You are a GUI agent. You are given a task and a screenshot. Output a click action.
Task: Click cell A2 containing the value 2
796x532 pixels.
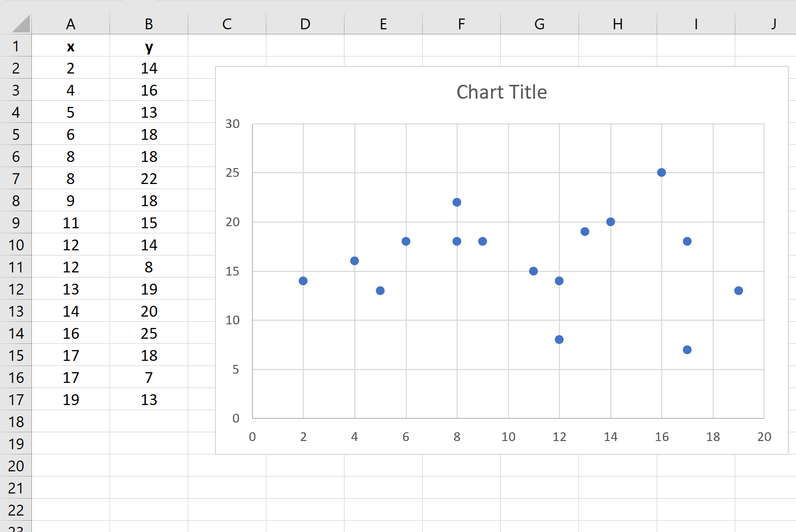click(x=70, y=68)
